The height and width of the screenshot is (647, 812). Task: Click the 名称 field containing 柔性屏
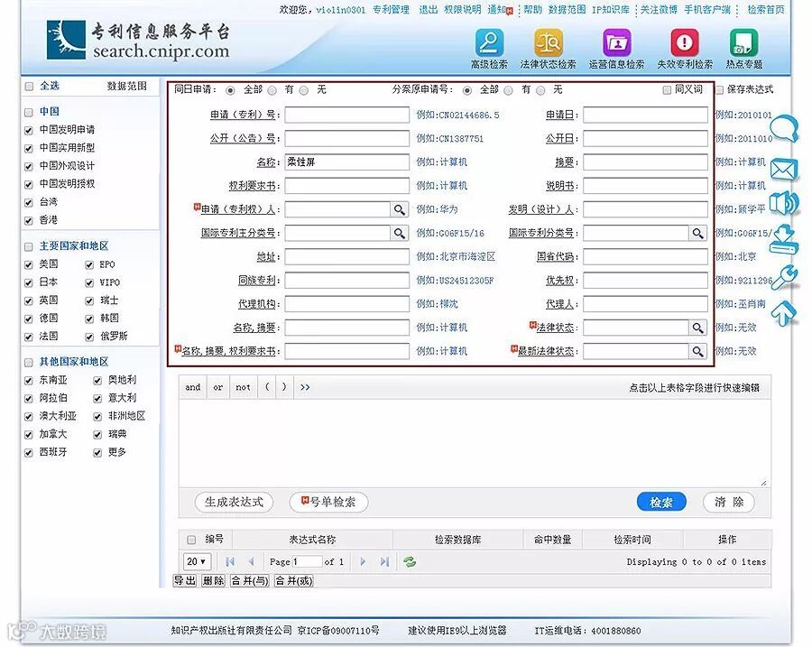coord(347,162)
